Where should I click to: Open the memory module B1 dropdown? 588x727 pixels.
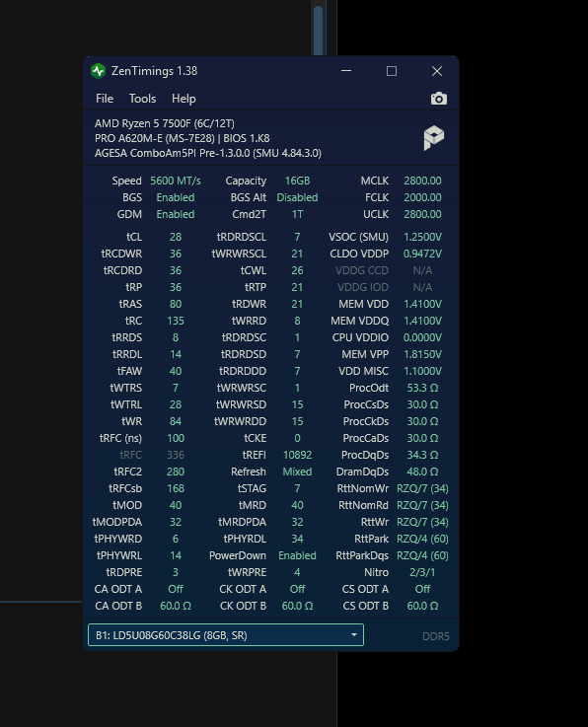[226, 635]
